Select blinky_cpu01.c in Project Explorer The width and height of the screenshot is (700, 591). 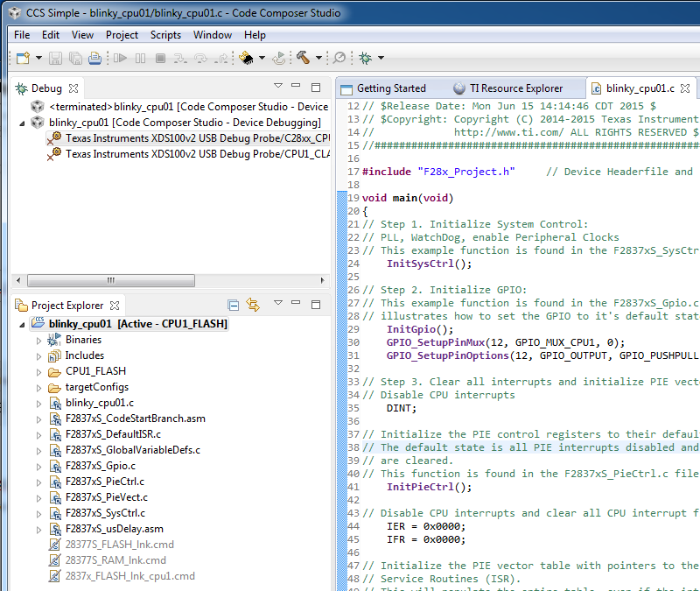100,403
